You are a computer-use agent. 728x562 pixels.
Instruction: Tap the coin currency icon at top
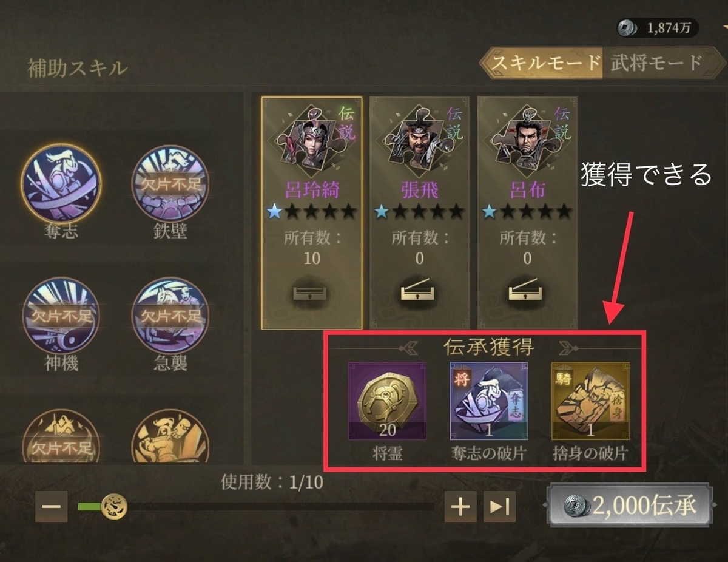point(627,27)
